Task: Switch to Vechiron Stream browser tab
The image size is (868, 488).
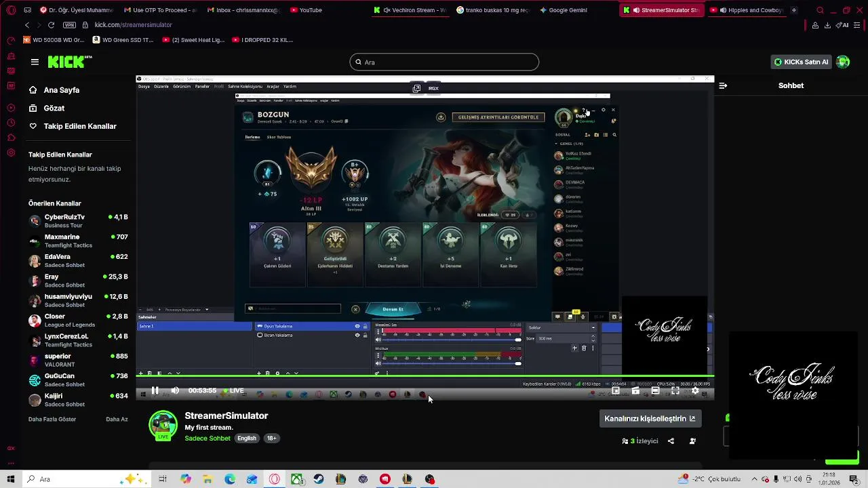Action: pyautogui.click(x=410, y=10)
